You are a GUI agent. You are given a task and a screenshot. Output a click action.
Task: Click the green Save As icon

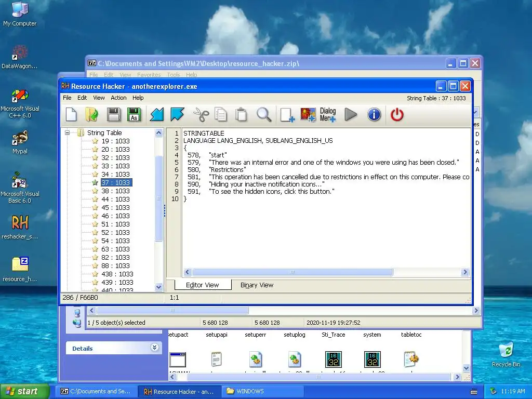(134, 115)
